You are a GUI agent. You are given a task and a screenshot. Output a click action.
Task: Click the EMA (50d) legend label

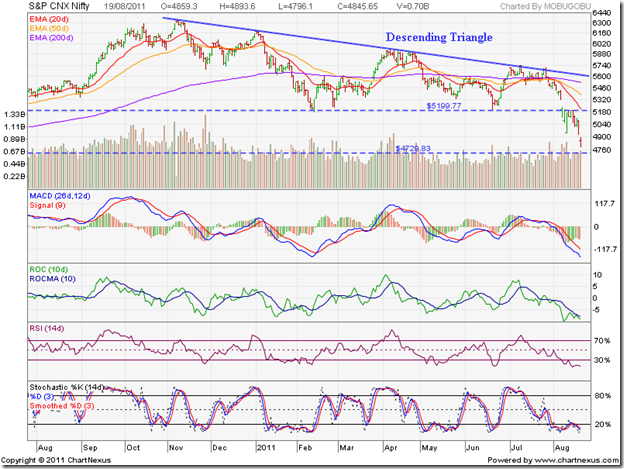[49, 28]
